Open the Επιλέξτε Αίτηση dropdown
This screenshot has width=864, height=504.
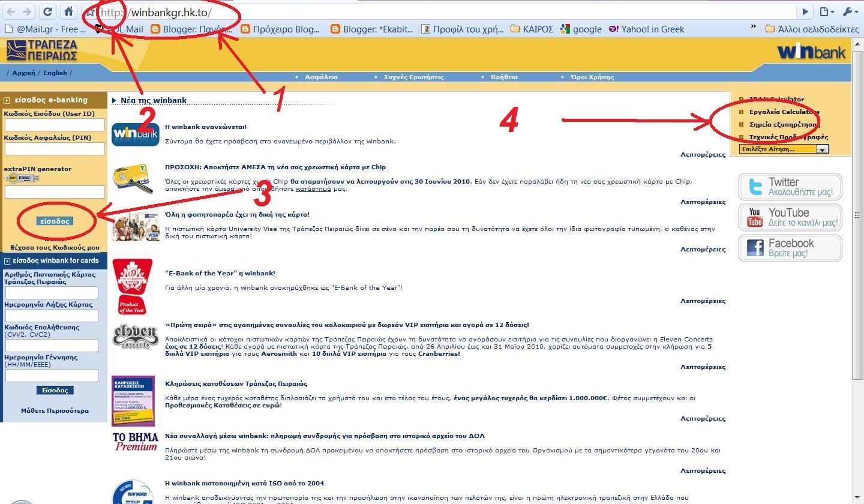tap(784, 149)
